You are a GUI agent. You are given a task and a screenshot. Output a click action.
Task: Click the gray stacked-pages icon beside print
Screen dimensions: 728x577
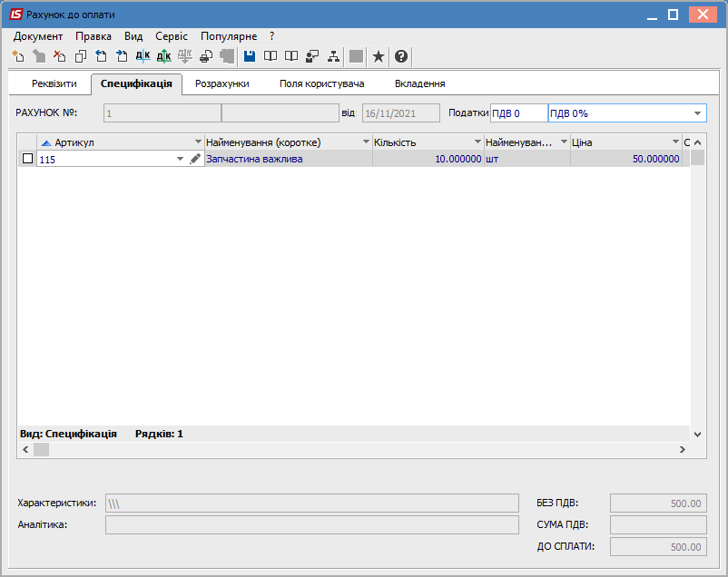pyautogui.click(x=227, y=56)
